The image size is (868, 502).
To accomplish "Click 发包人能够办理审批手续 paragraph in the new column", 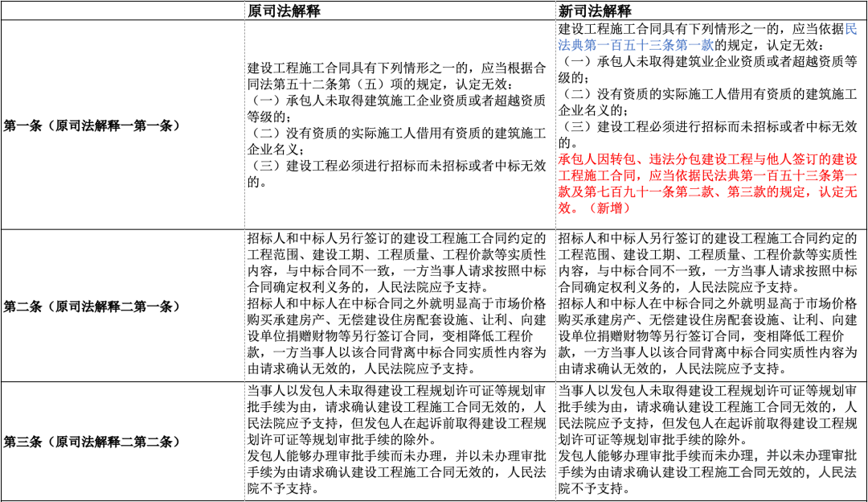I will [x=707, y=472].
